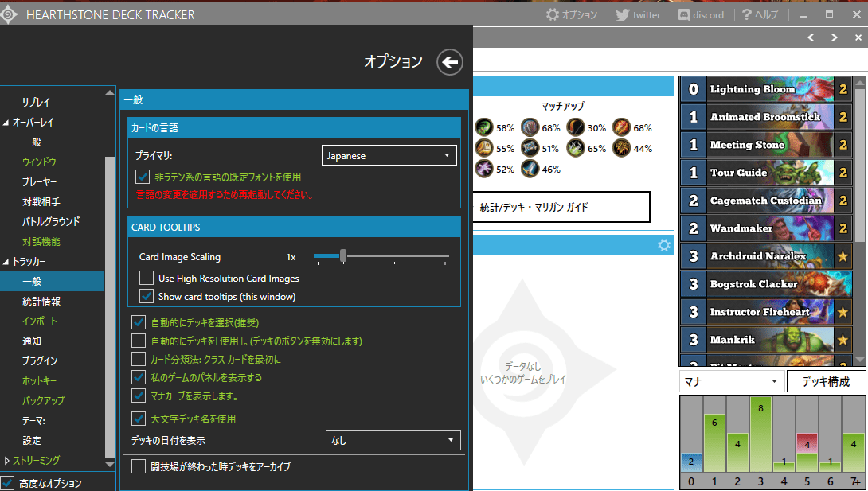Image resolution: width=868 pixels, height=491 pixels.
Task: Click the 46% matchup class icon
Action: pos(530,169)
